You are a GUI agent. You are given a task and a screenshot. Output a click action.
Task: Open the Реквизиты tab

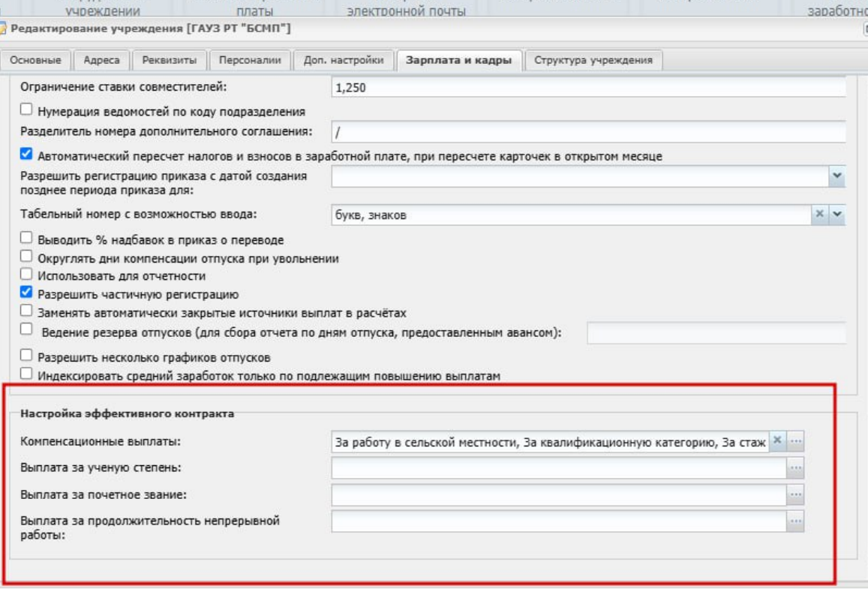click(170, 60)
